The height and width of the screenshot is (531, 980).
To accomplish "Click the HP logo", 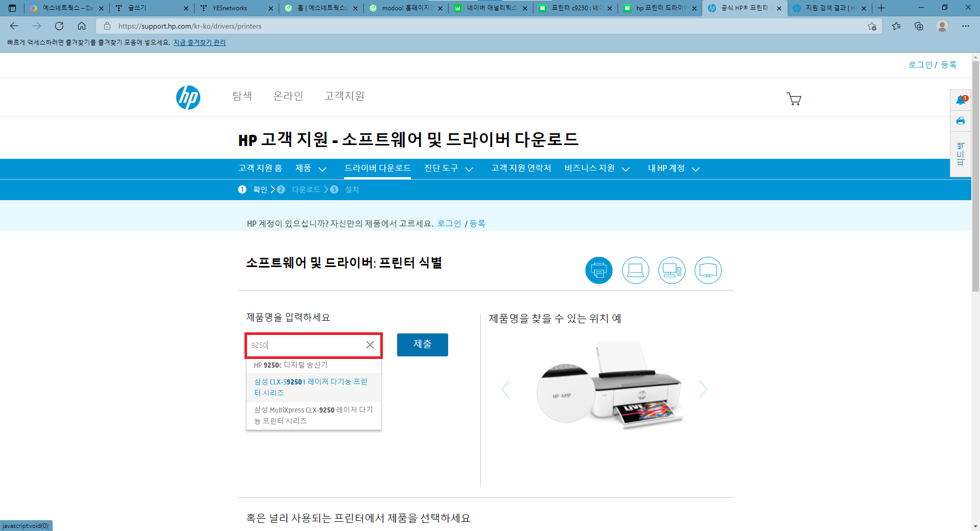I will pos(188,97).
